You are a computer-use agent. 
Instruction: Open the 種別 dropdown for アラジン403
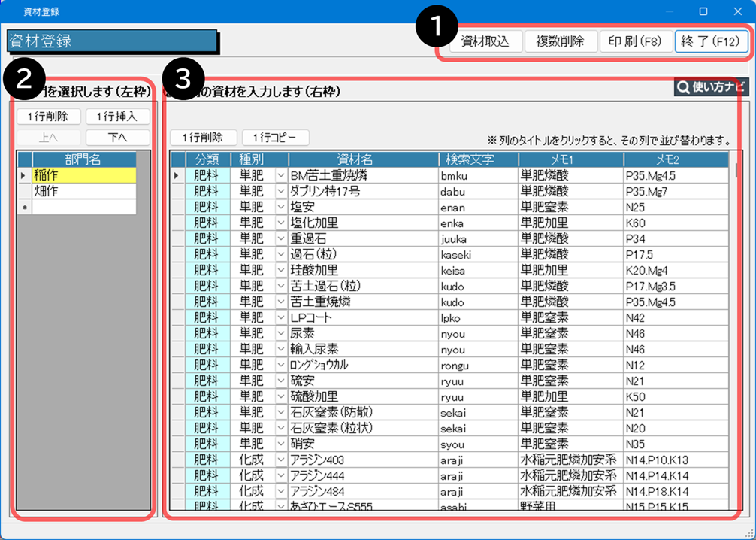click(x=281, y=460)
